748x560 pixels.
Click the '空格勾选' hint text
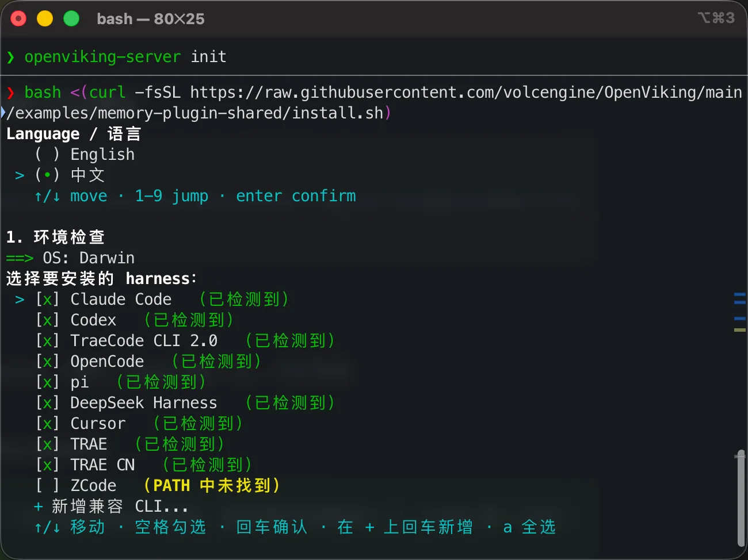coord(170,527)
